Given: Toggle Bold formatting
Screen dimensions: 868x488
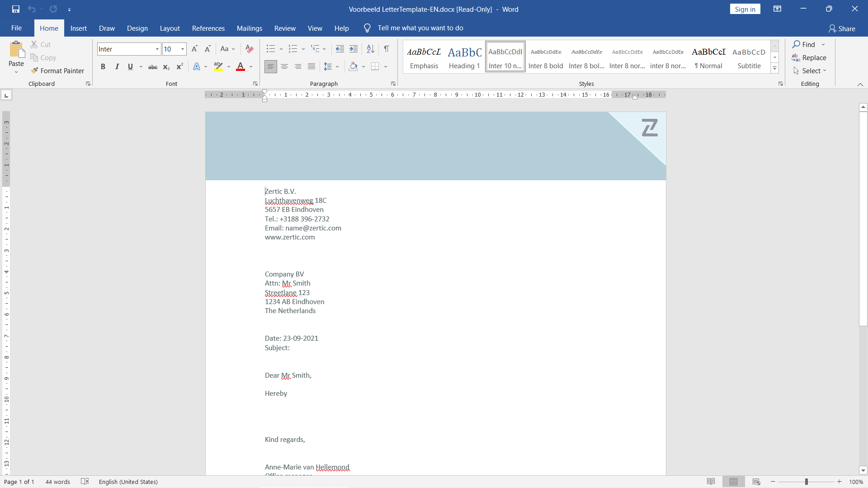Looking at the screenshot, I should point(103,66).
